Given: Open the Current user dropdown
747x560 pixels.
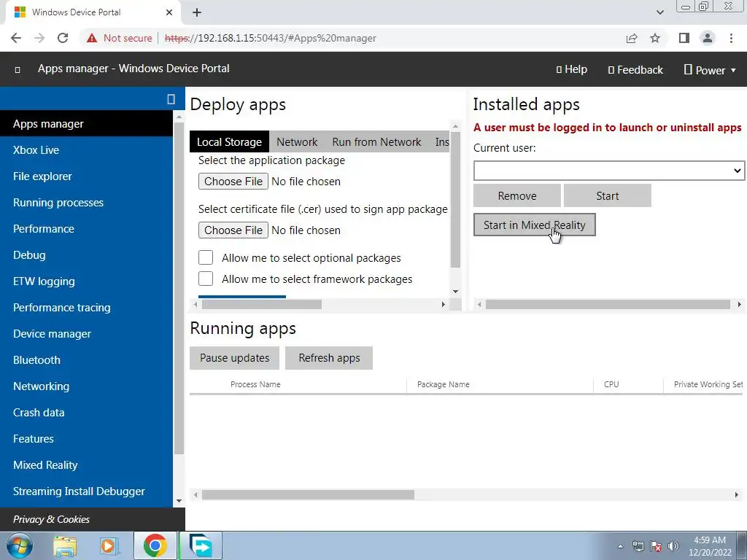Looking at the screenshot, I should click(x=609, y=171).
